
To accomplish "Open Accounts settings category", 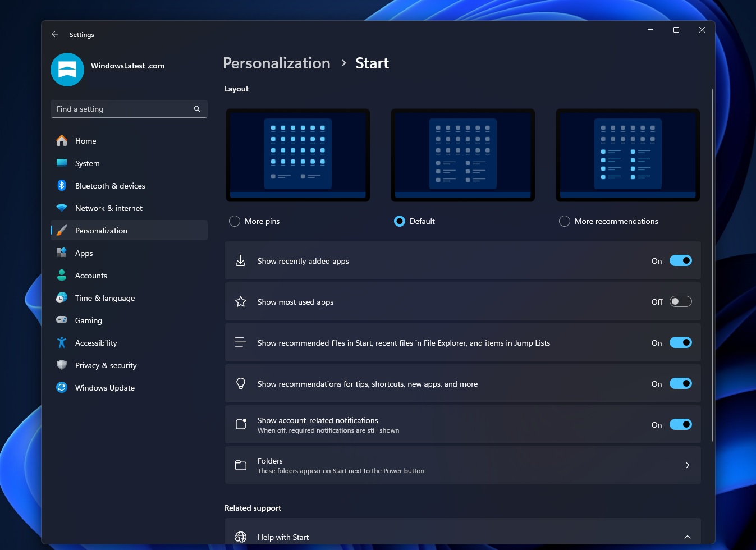I will coord(129,276).
